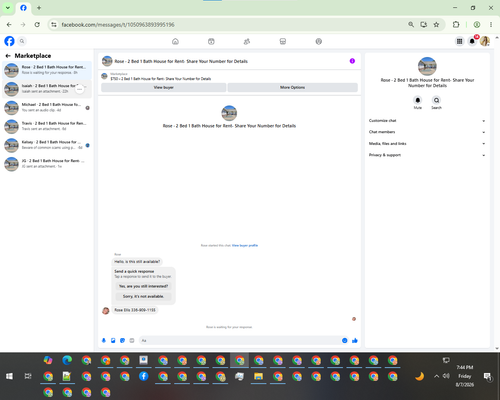
Task: Open the Facebook menu grid icon
Action: [x=459, y=41]
